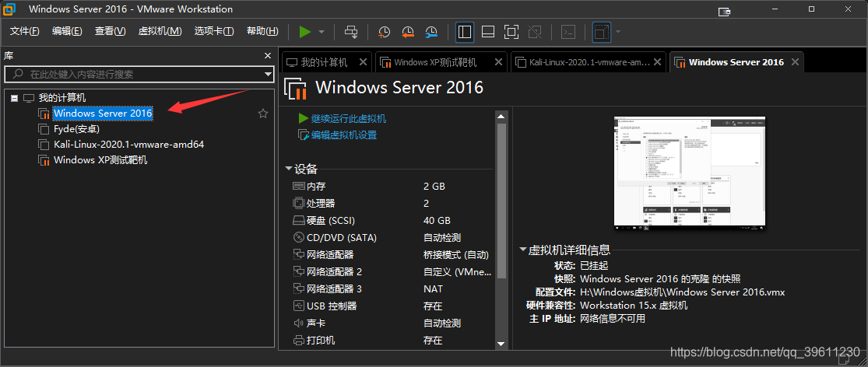
Task: Click the stretch guest display icon
Action: (x=601, y=32)
